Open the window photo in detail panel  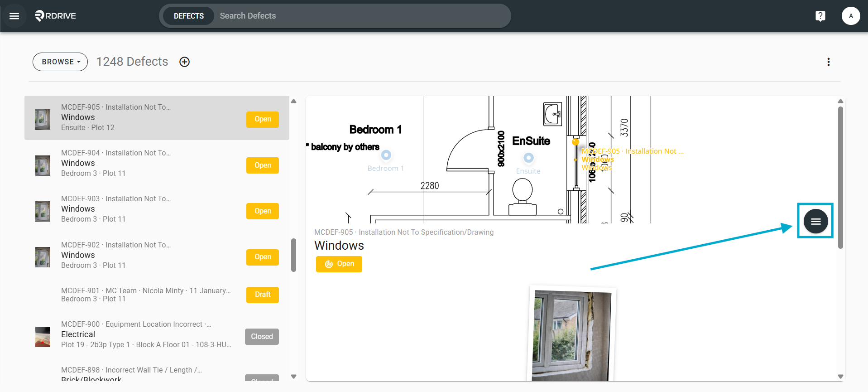point(572,334)
